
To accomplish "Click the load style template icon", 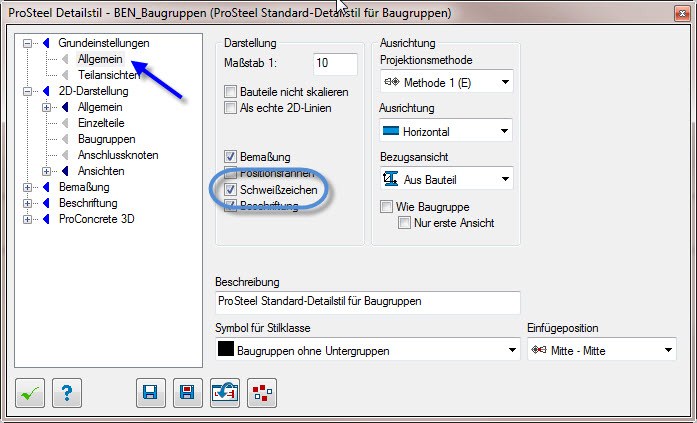I will [224, 393].
